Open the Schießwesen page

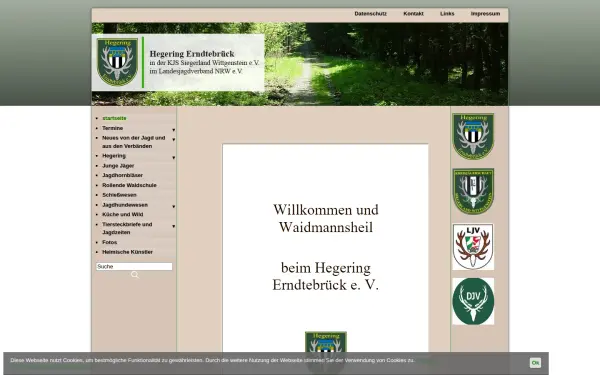point(119,195)
